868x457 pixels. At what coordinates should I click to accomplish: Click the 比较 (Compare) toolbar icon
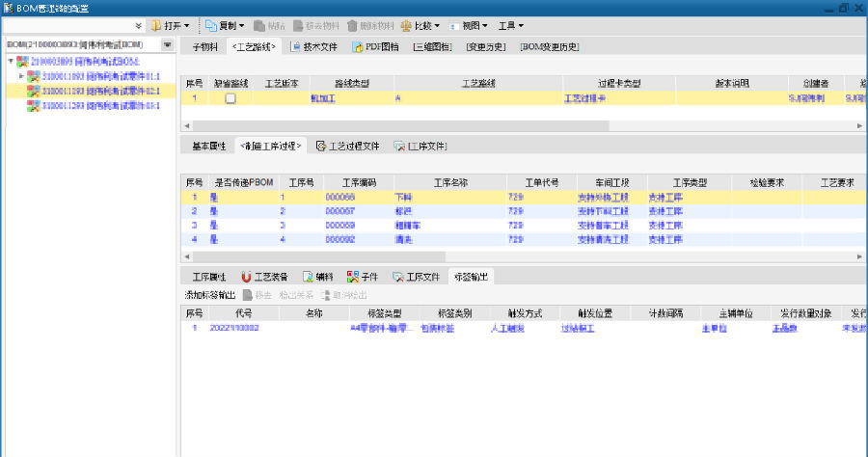(405, 25)
